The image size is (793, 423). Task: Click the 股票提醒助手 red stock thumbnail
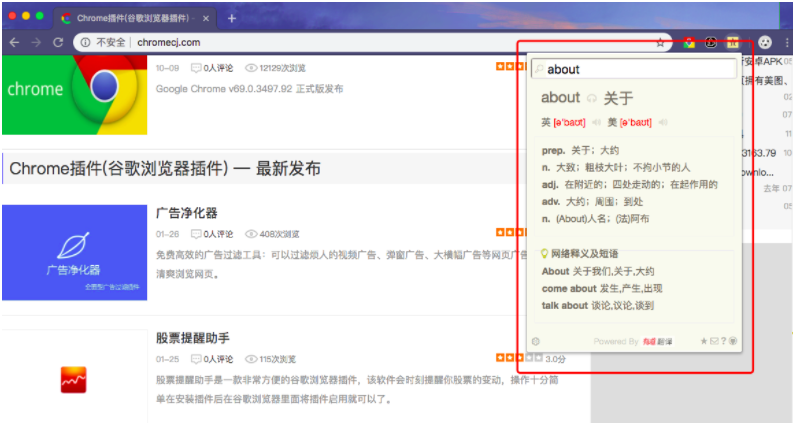coord(73,380)
